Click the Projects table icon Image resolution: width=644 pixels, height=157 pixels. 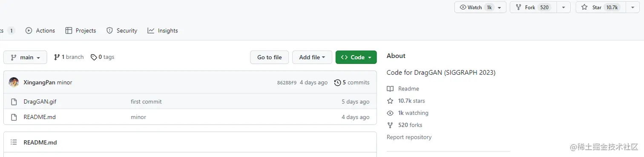[69, 31]
